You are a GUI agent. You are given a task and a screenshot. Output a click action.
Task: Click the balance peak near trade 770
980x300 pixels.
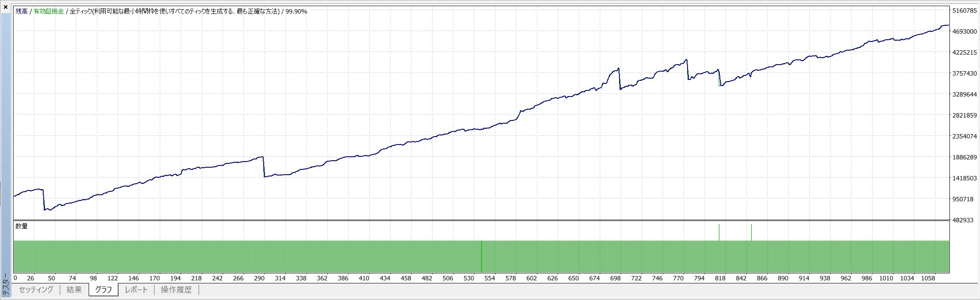click(x=687, y=60)
